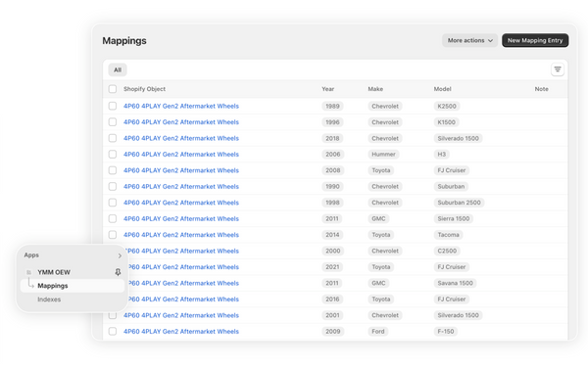588x368 pixels.
Task: Check the row for 1996 Chevrolet K1500
Action: pyautogui.click(x=113, y=122)
